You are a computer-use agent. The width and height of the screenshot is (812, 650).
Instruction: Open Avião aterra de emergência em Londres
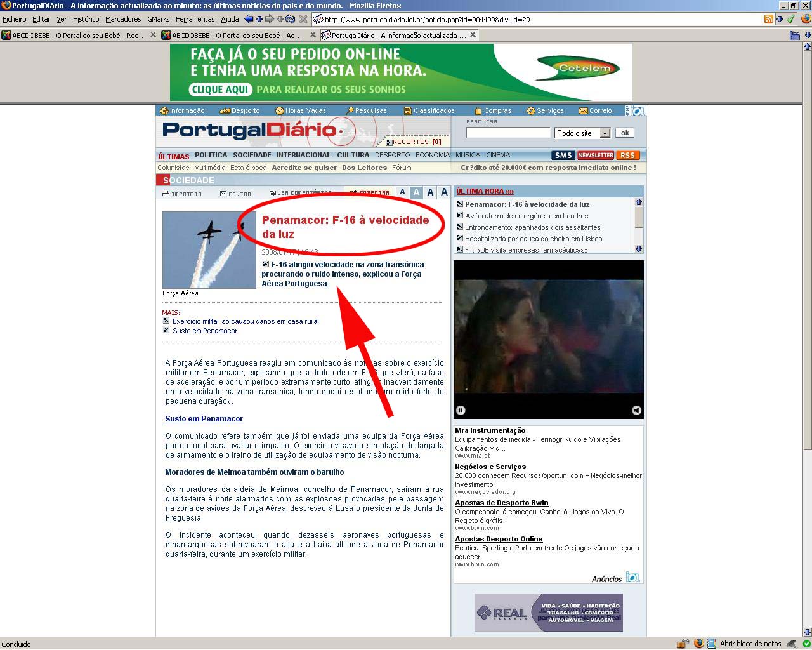[527, 216]
